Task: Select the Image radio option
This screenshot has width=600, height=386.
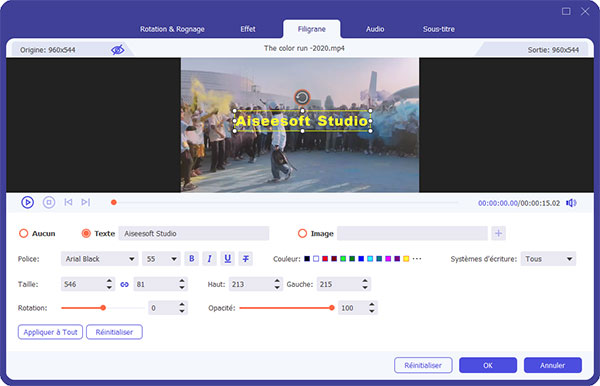Action: [302, 233]
